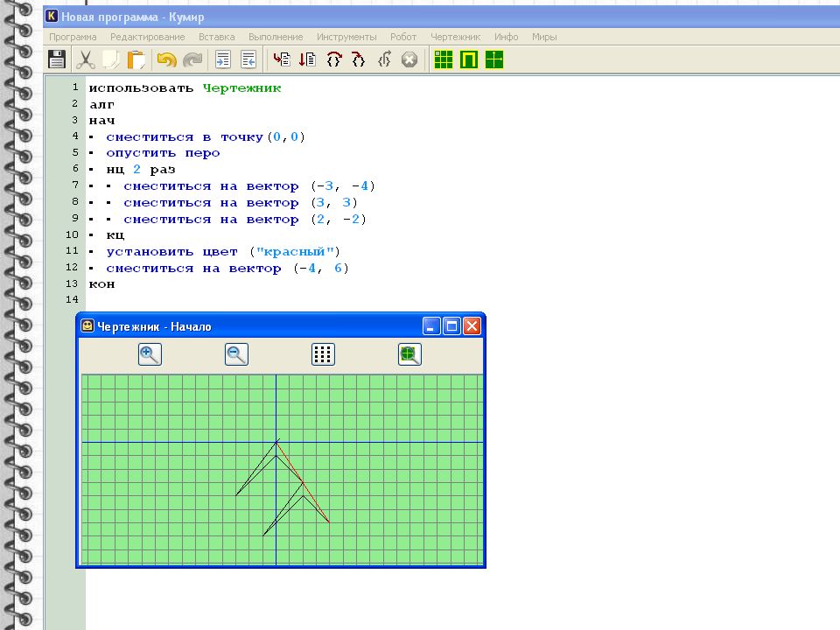Click 'установить цвет ("красный")' line
The image size is (840, 630).
pyautogui.click(x=223, y=252)
